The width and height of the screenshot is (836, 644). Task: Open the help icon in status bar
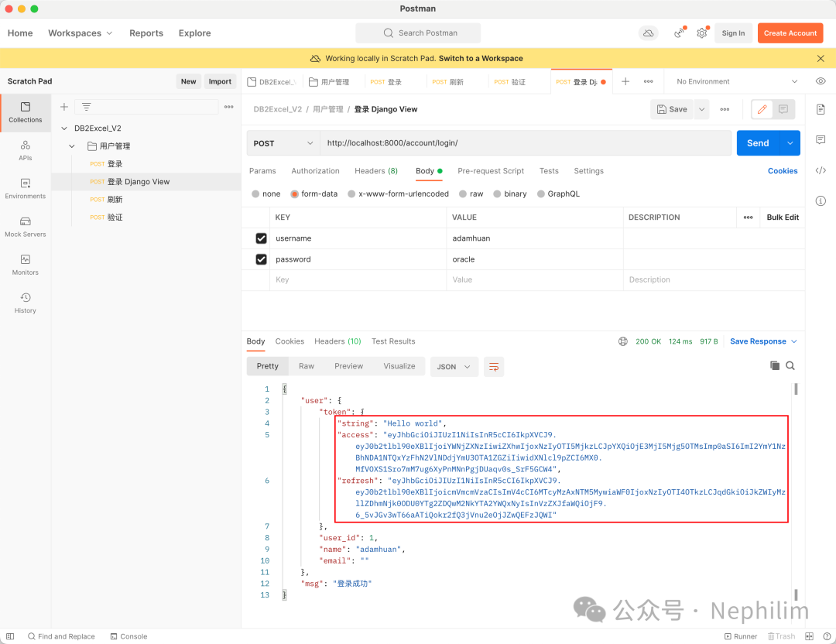[x=827, y=636]
